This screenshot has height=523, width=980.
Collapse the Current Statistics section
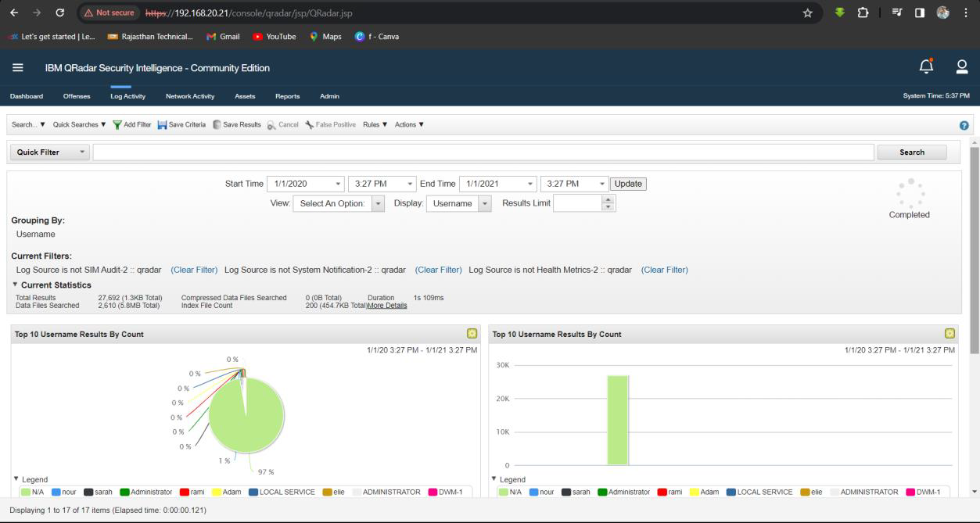(15, 285)
